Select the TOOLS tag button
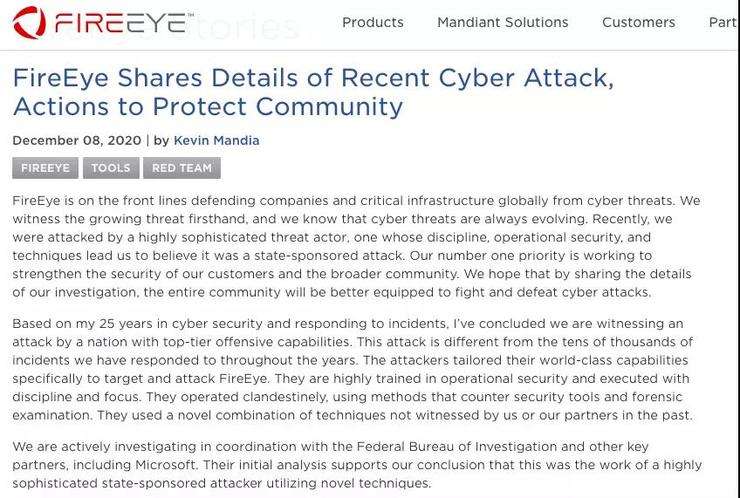This screenshot has width=740, height=498. [111, 168]
